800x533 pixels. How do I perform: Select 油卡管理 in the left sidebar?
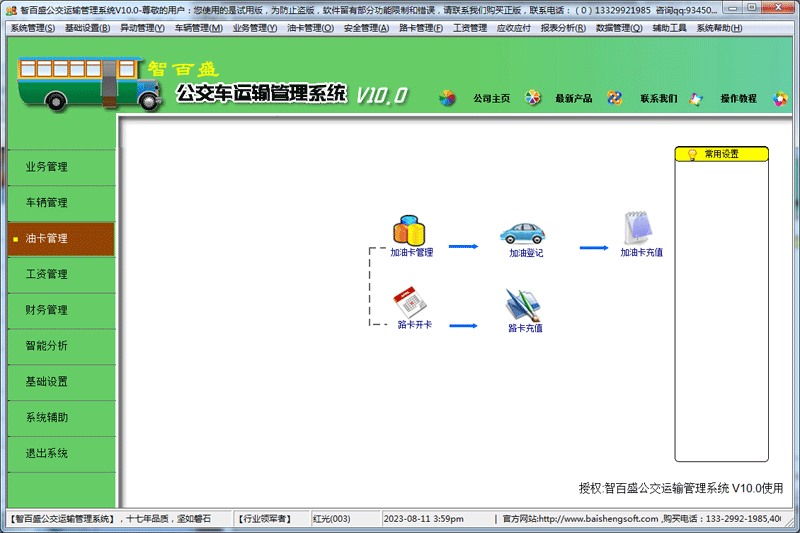coord(61,239)
